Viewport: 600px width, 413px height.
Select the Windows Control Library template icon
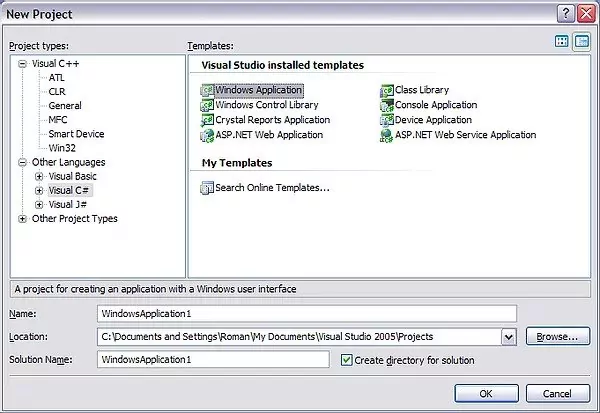tap(207, 105)
